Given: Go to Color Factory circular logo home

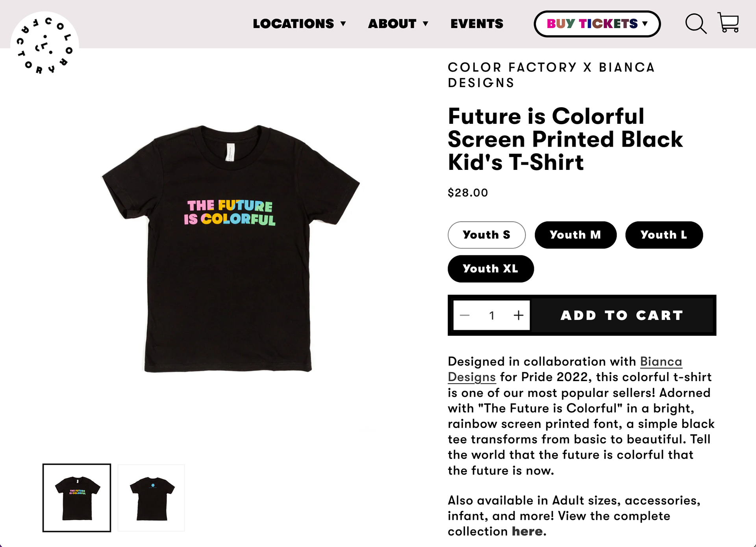Looking at the screenshot, I should tap(44, 45).
